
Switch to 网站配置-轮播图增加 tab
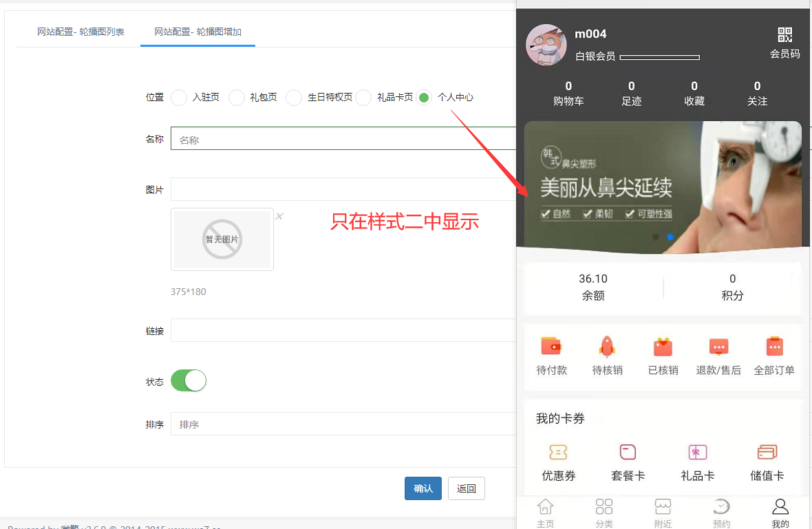pyautogui.click(x=197, y=32)
